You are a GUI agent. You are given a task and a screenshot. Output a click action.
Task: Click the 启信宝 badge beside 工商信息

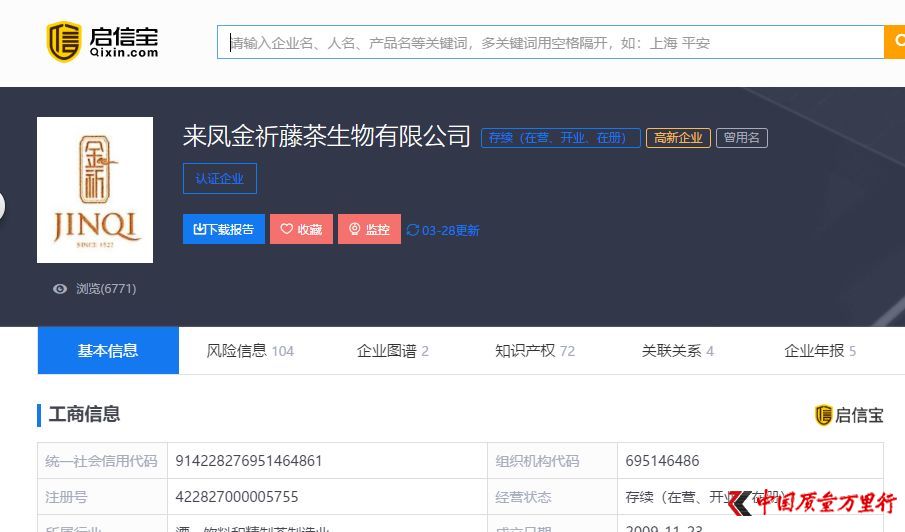(849, 415)
